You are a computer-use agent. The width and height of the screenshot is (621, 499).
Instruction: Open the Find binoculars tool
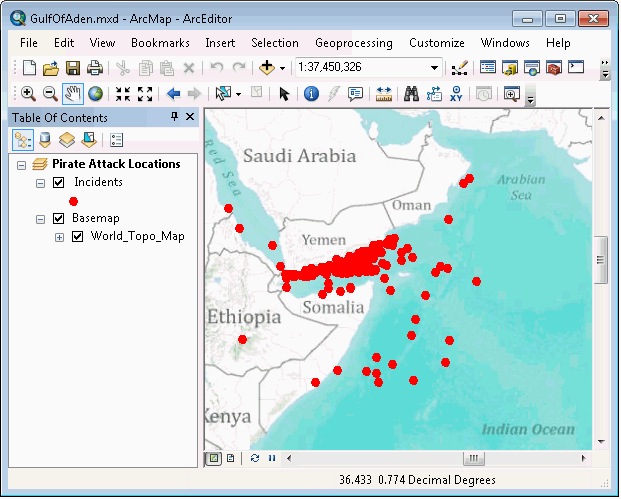(x=411, y=94)
